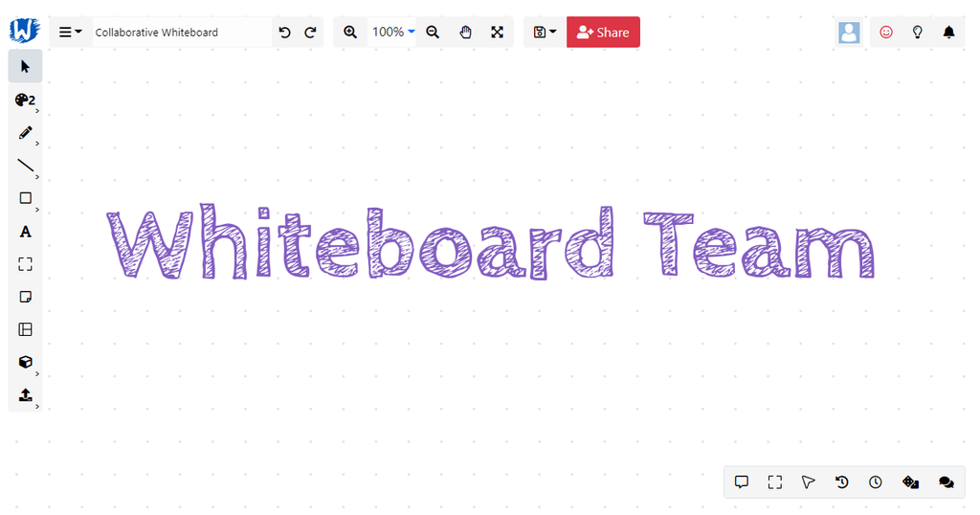
Task: Redo the last undone action
Action: point(310,33)
